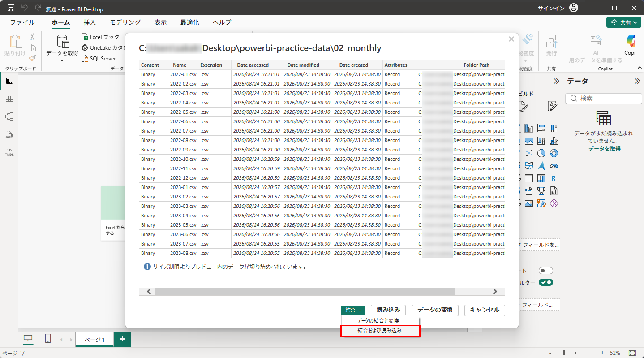This screenshot has width=644, height=358.
Task: Select the ページ 1 page tab
Action: [94, 340]
